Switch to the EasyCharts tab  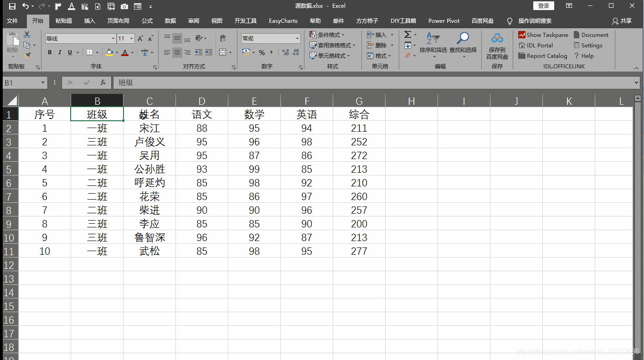(283, 21)
